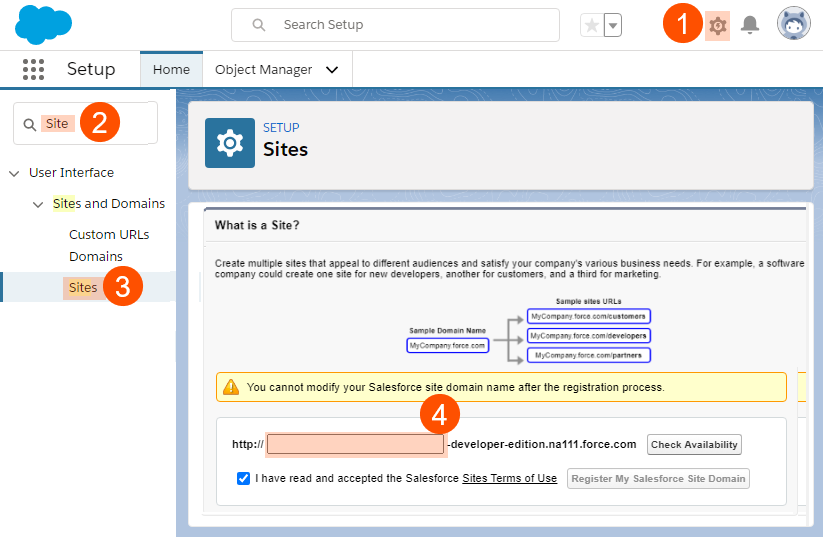Expand the Object Manager dropdown chevron
823x538 pixels.
[332, 70]
